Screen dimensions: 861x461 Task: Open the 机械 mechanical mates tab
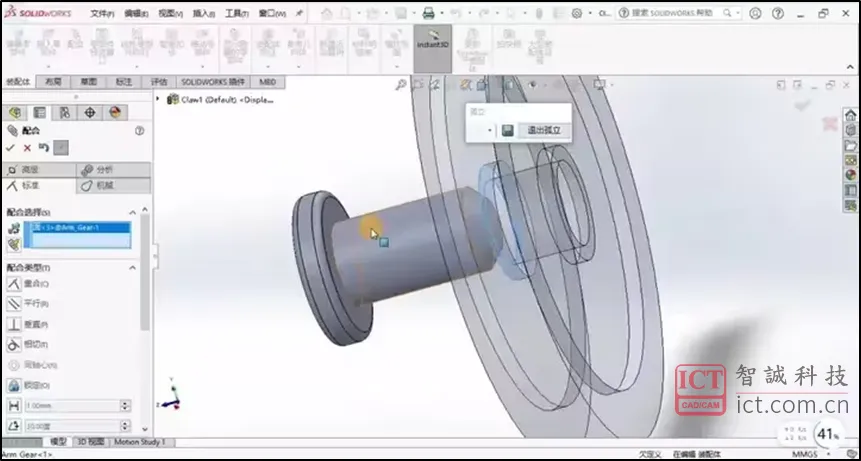(x=114, y=186)
